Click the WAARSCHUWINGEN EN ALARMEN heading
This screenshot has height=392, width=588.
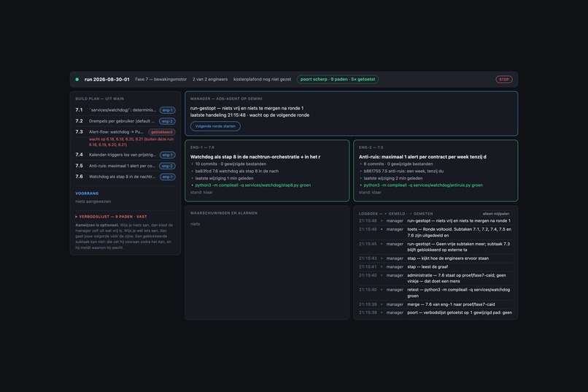click(x=224, y=213)
